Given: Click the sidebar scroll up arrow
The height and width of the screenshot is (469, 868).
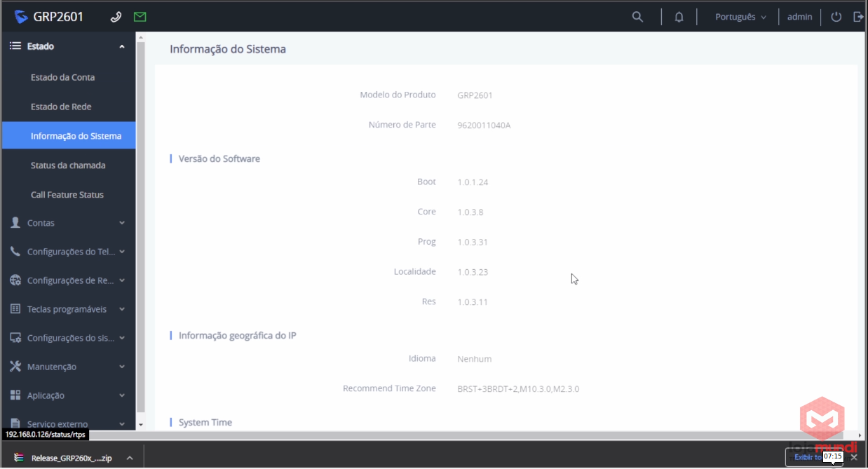Looking at the screenshot, I should tap(140, 36).
